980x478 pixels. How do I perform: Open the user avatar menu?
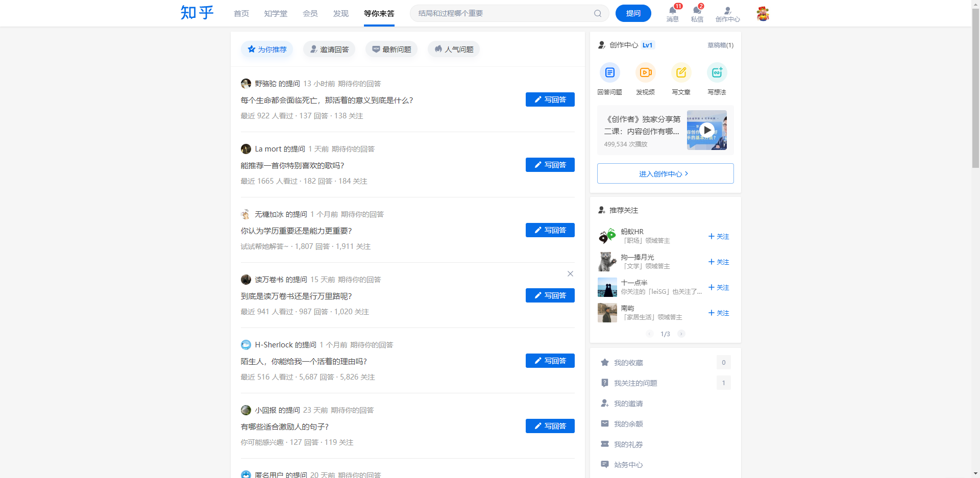pos(763,13)
